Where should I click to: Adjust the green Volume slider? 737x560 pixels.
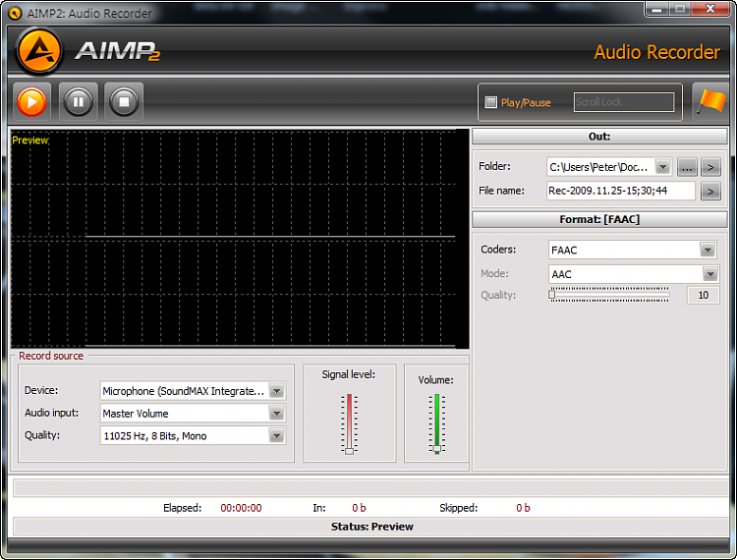436,423
